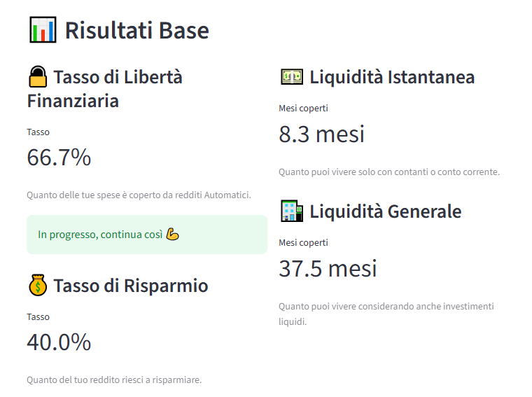
Task: Click the flexed bicep emoji in the green message
Action: click(173, 235)
